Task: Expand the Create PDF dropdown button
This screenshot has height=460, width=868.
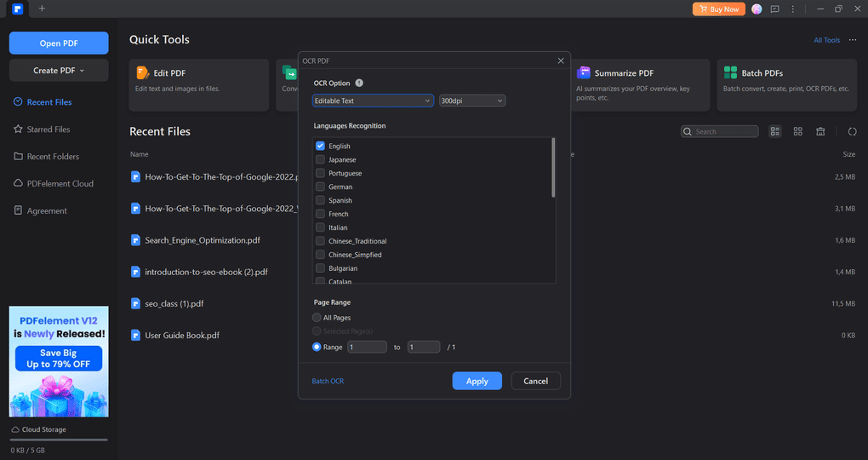Action: [59, 71]
